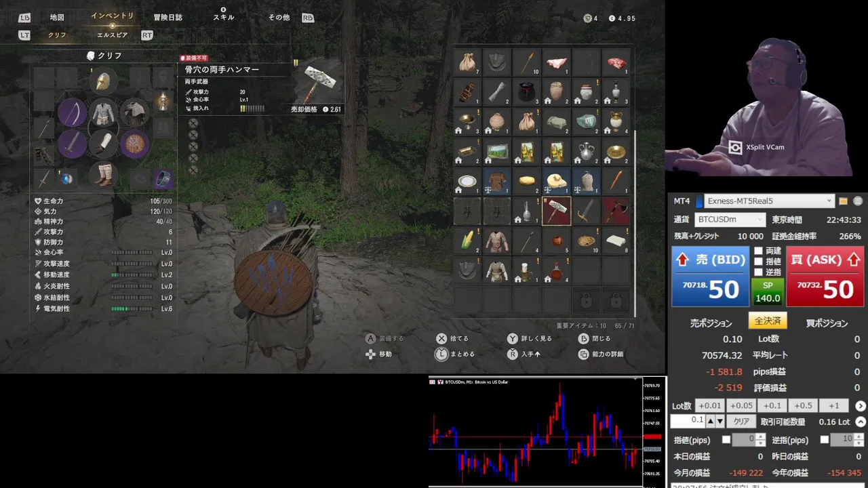The width and height of the screenshot is (868, 488).
Task: Select the blue gem accessory slot
Action: point(66,179)
